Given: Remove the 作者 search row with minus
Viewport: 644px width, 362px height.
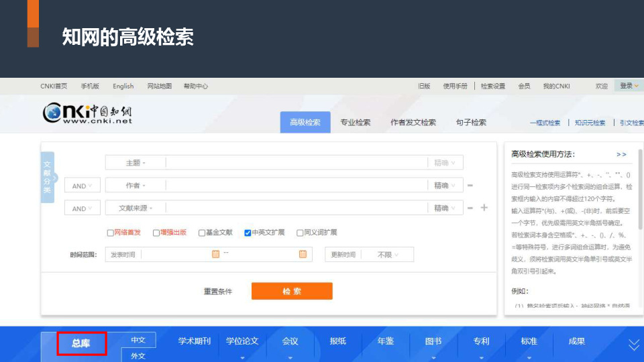Looking at the screenshot, I should (470, 186).
